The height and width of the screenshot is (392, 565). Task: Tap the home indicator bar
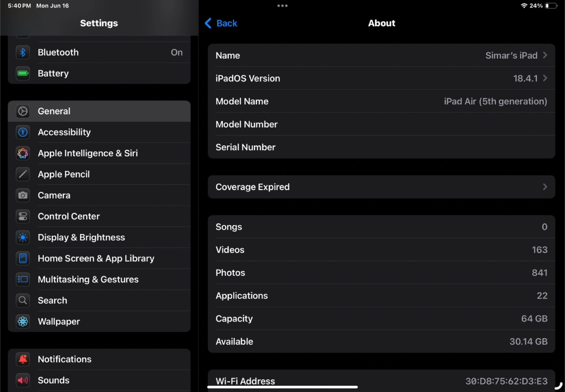point(282,387)
